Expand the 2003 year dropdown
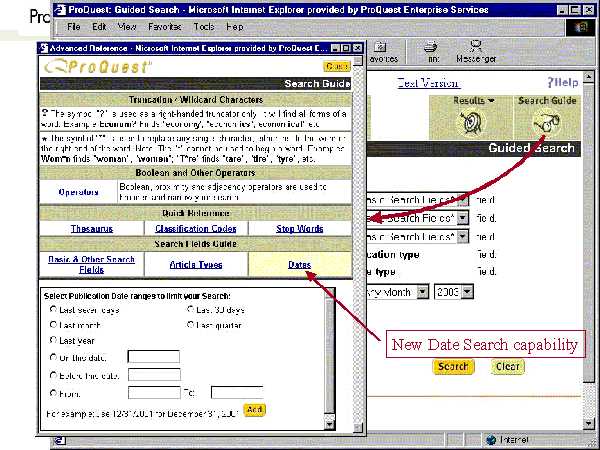The height and width of the screenshot is (450, 600). 467,292
